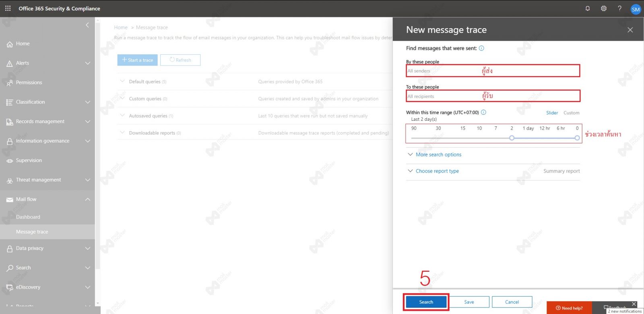Open SM account avatar
Screen dimensions: 644x314
[636, 9]
